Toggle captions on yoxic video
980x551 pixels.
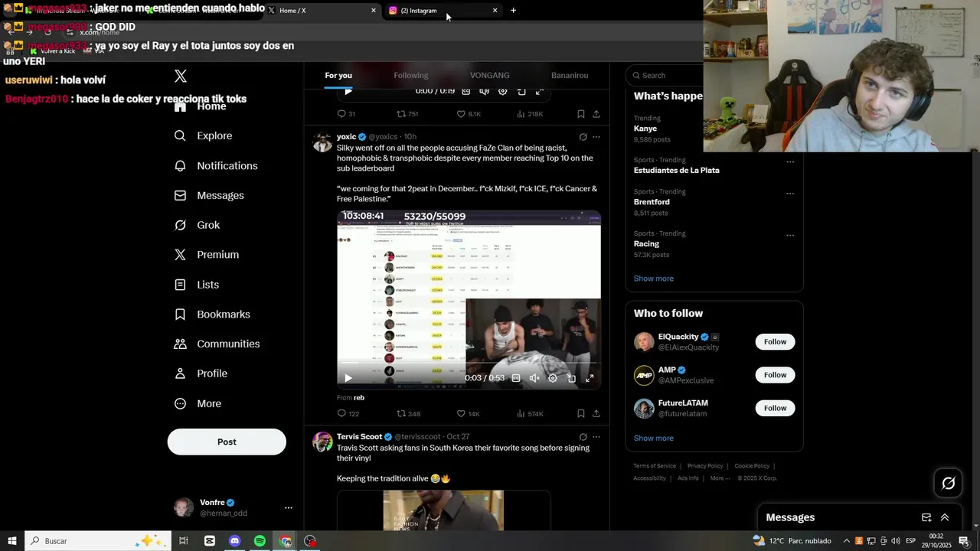click(516, 378)
